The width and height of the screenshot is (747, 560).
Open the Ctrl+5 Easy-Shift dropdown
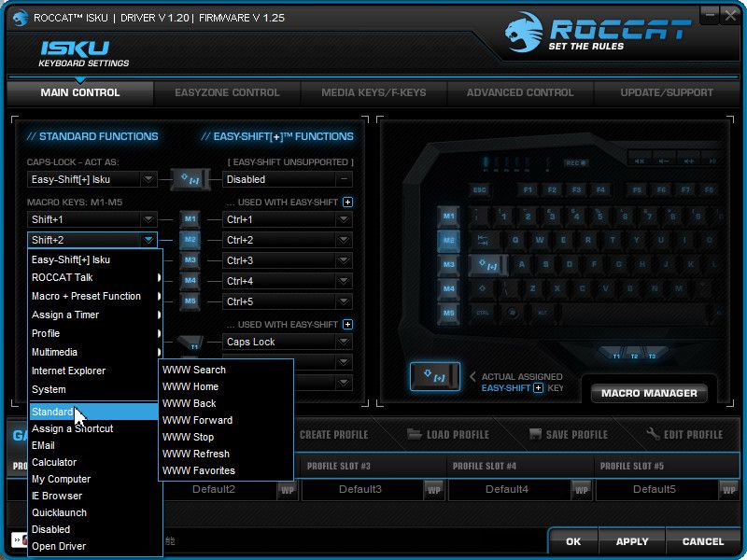tap(288, 301)
